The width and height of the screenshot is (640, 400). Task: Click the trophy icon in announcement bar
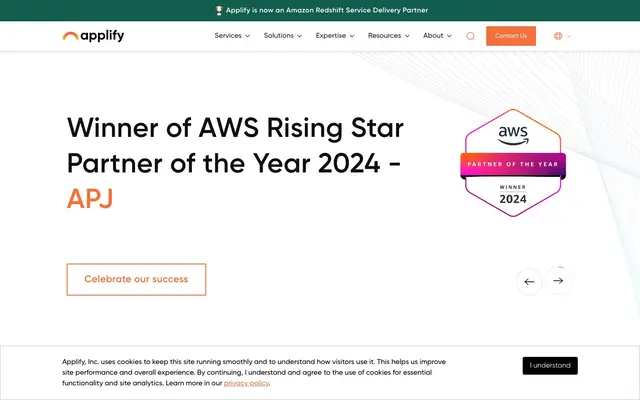219,10
